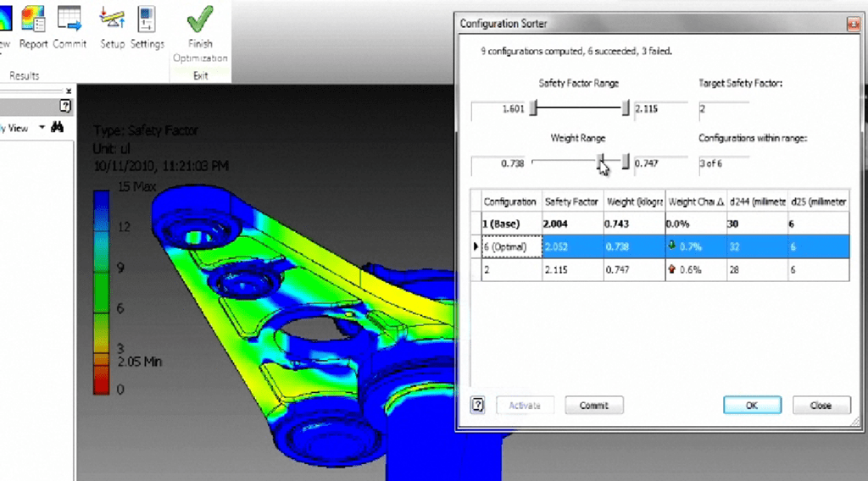This screenshot has width=868, height=481.
Task: Click the Target Safety Factor field
Action: pyautogui.click(x=724, y=109)
